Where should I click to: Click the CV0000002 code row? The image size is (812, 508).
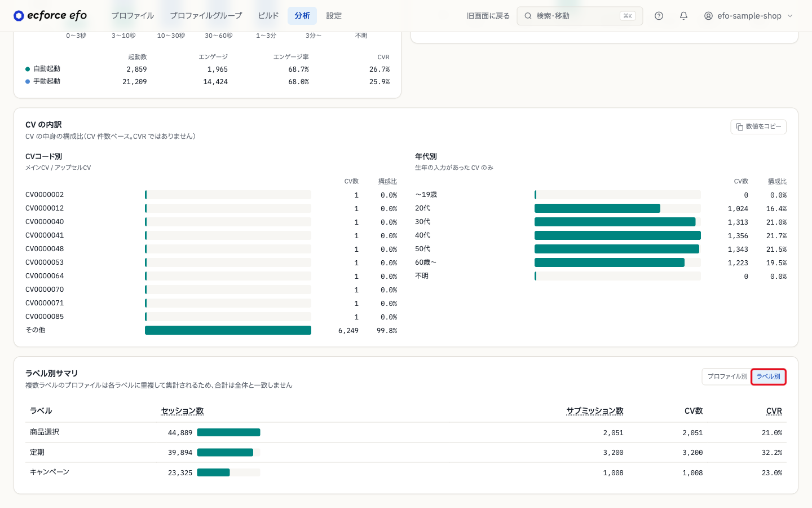click(x=211, y=195)
